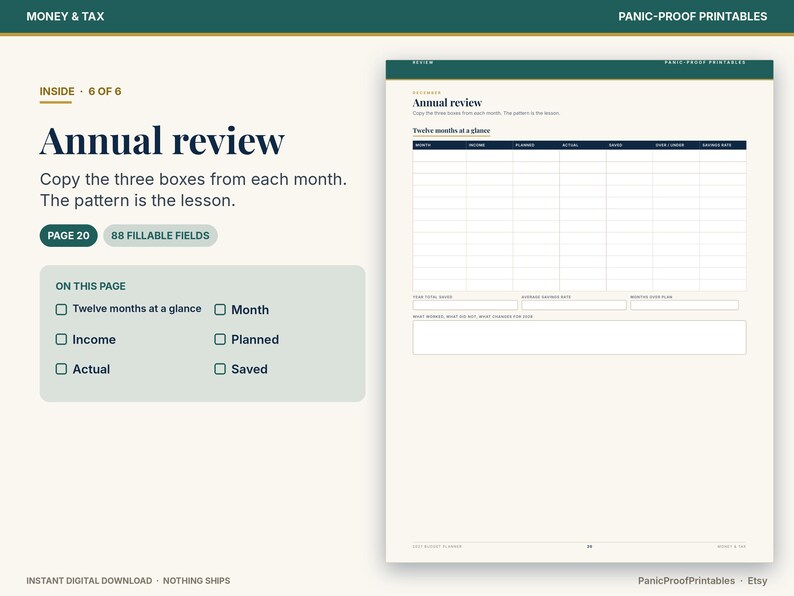The image size is (794, 596).
Task: Click the 'PanicProofPrintables · Etsy' footer text
Action: pyautogui.click(x=702, y=581)
